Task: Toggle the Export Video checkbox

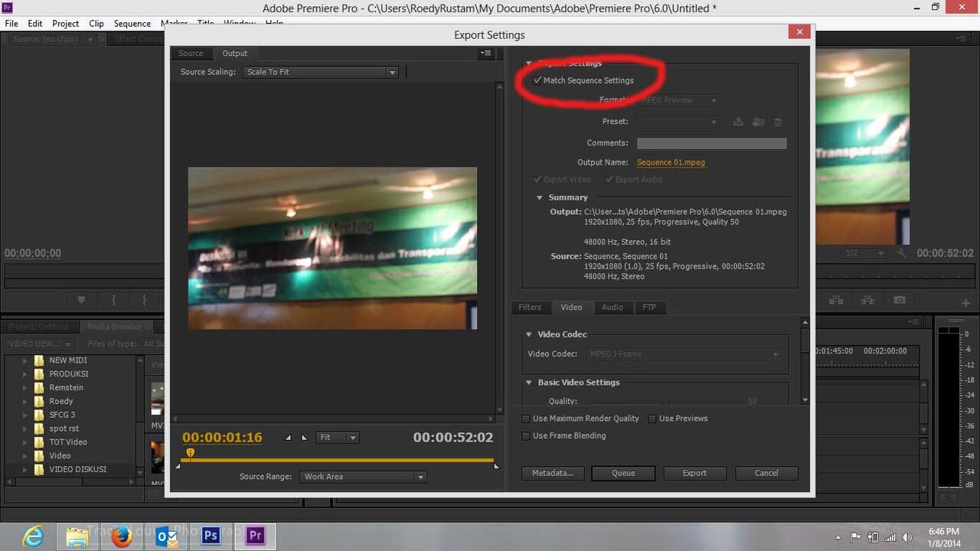Action: click(x=537, y=180)
